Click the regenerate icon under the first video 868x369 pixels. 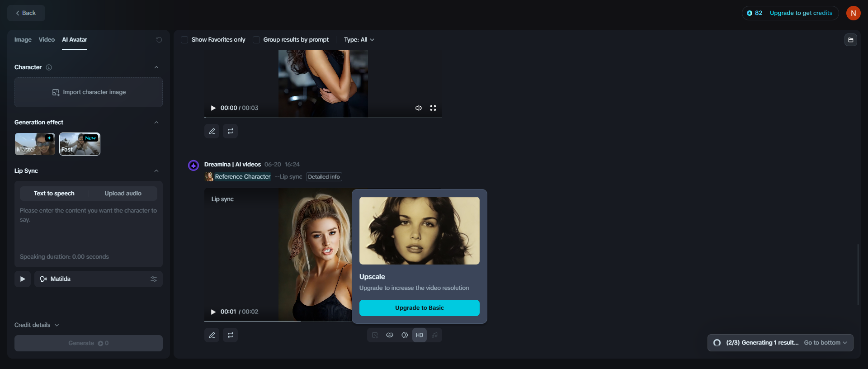[x=231, y=131]
